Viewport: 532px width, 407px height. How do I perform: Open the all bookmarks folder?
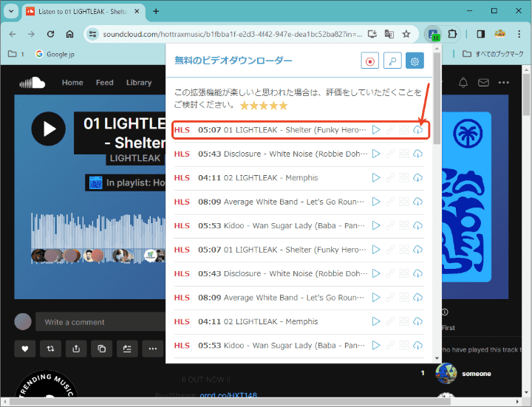[x=494, y=54]
